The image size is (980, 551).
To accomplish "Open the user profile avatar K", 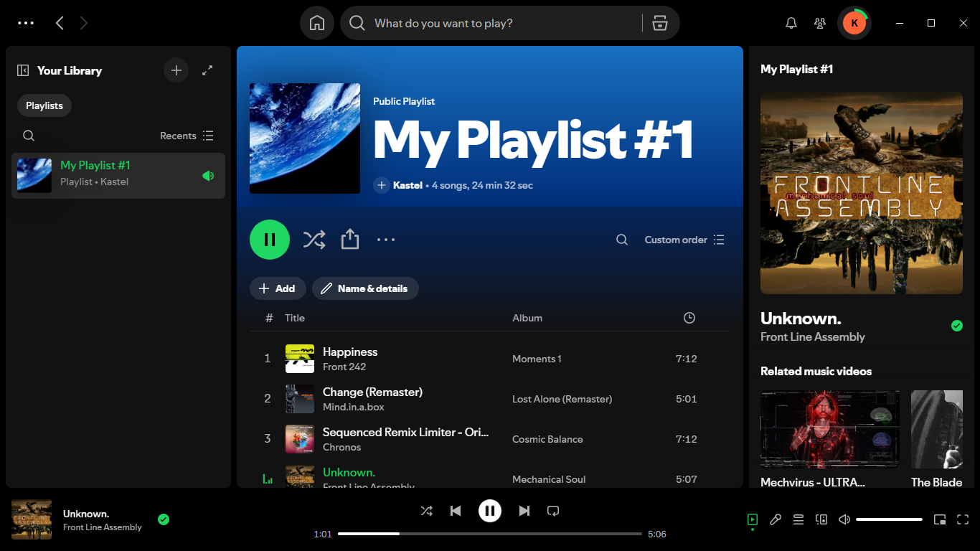I will click(x=854, y=23).
